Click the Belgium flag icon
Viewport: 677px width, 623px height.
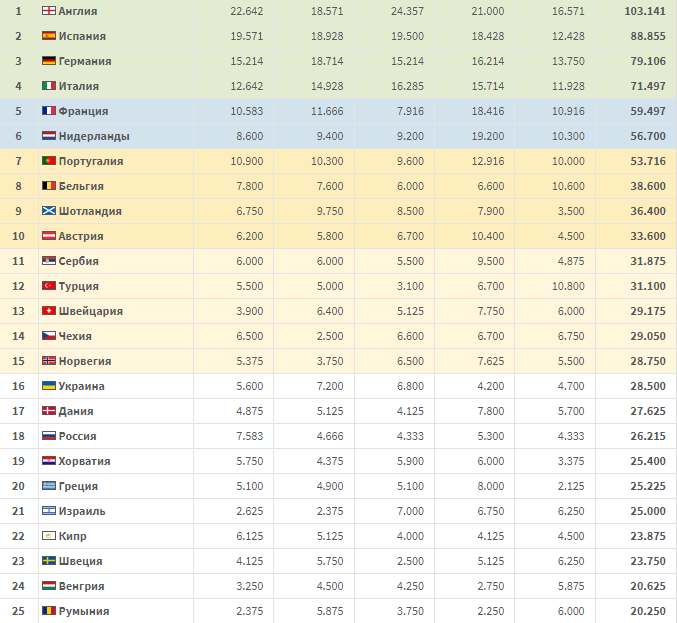[x=49, y=186]
